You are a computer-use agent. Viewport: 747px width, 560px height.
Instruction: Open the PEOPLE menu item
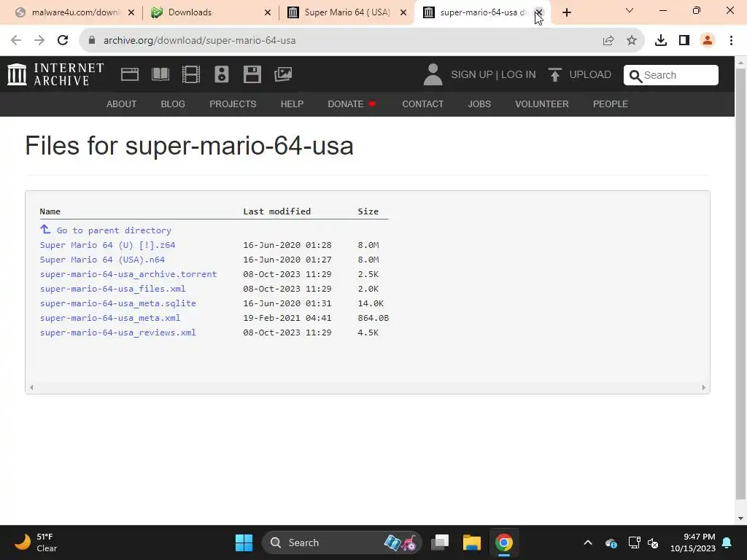click(611, 104)
